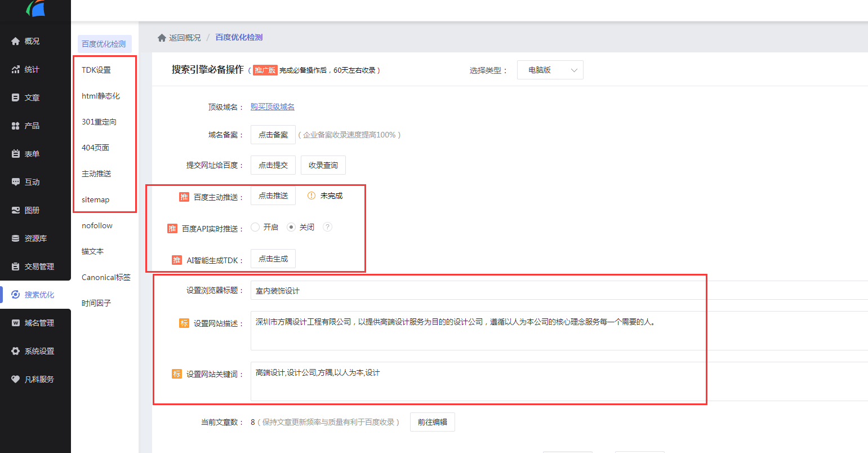Click the 推 badge beside 百度主动推送

[x=184, y=197]
